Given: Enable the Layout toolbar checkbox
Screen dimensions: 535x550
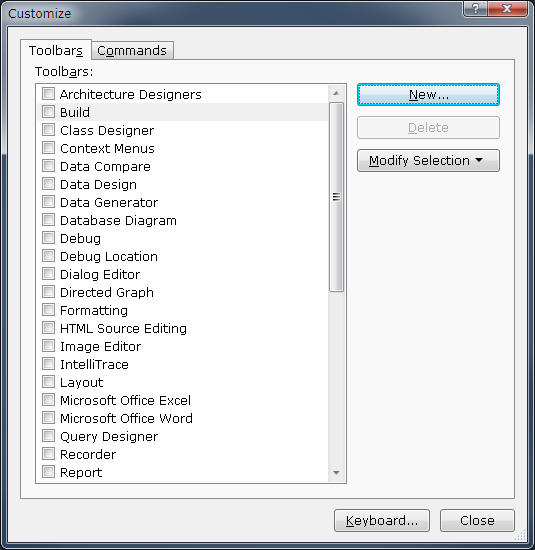Looking at the screenshot, I should pyautogui.click(x=48, y=382).
